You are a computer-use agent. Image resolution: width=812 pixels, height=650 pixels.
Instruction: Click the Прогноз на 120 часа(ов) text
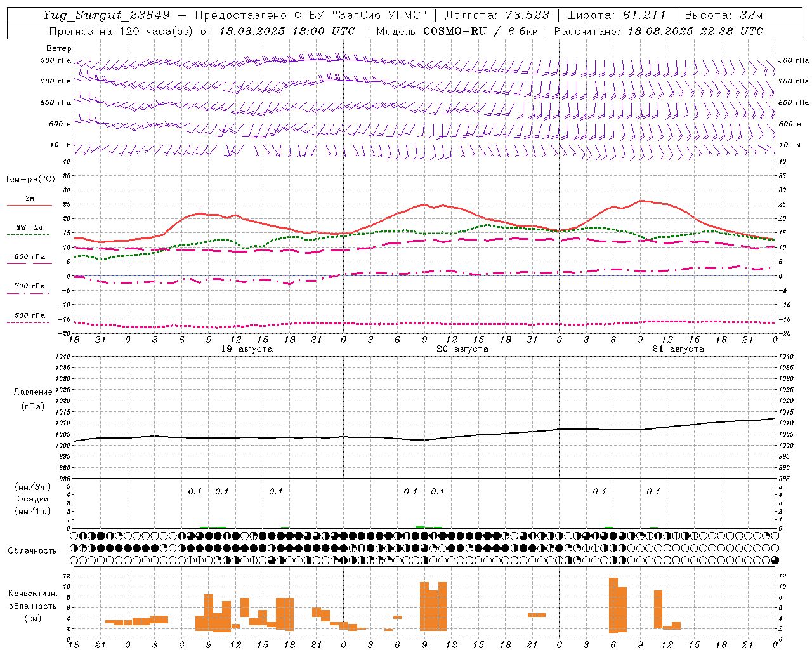click(122, 30)
